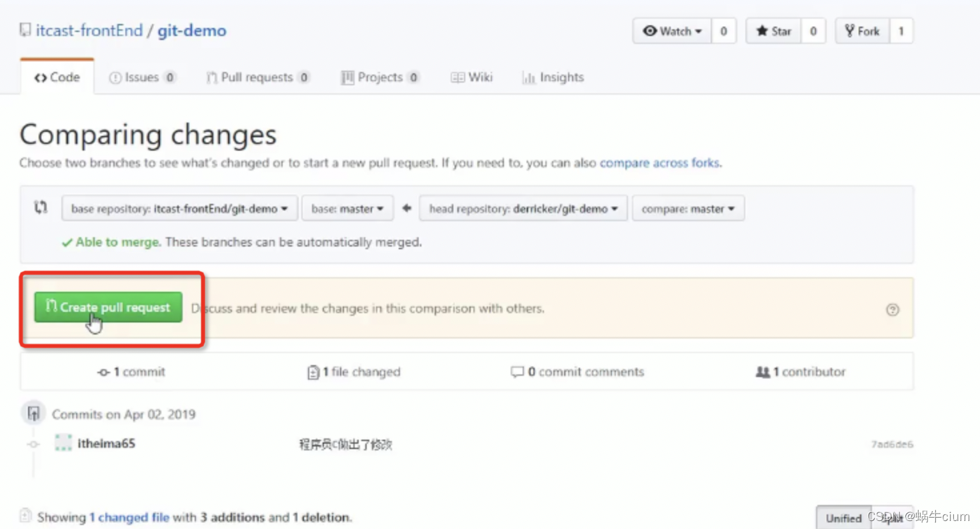This screenshot has height=529, width=980.
Task: Open the Wiki tab
Action: coord(471,77)
